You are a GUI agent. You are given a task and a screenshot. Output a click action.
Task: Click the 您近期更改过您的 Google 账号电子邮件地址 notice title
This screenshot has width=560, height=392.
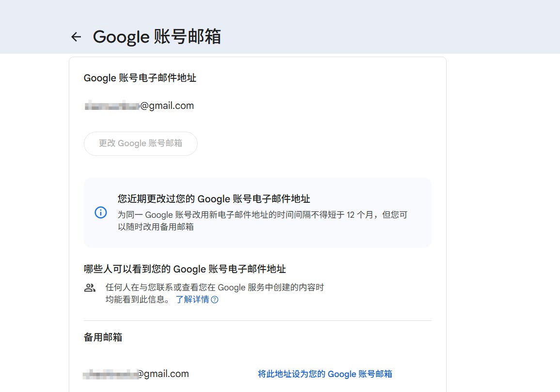(x=214, y=199)
